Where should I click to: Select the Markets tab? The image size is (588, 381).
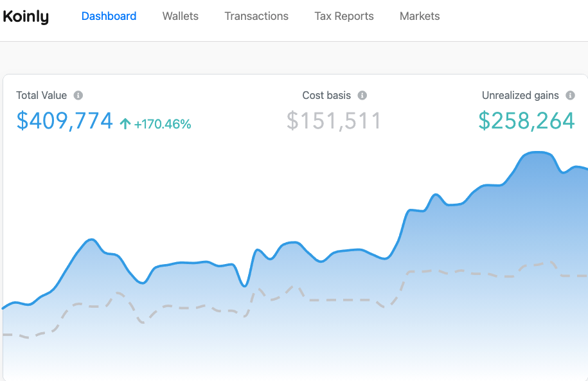pos(420,17)
